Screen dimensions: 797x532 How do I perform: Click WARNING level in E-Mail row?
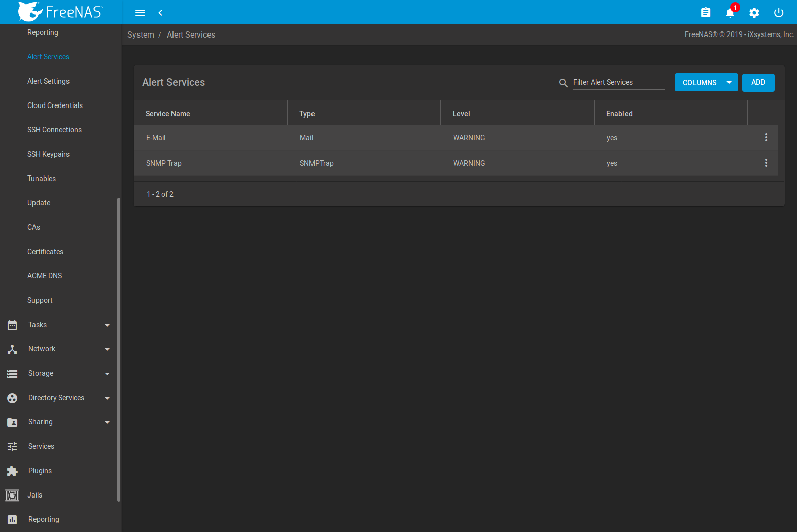click(x=469, y=138)
